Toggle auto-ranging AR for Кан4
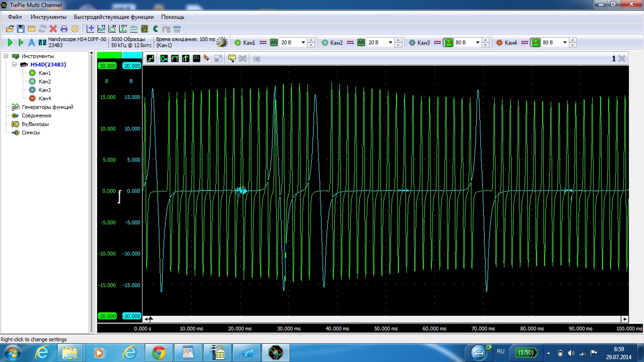 [x=536, y=42]
